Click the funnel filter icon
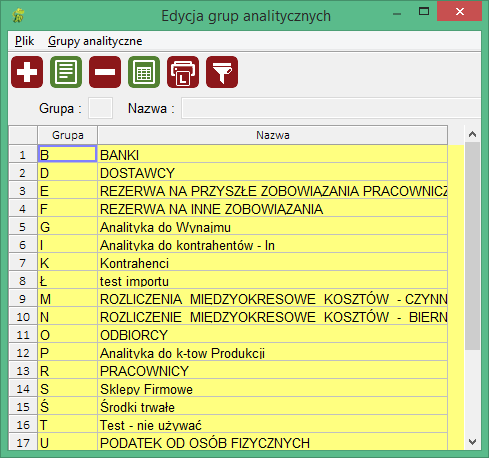 click(x=222, y=72)
